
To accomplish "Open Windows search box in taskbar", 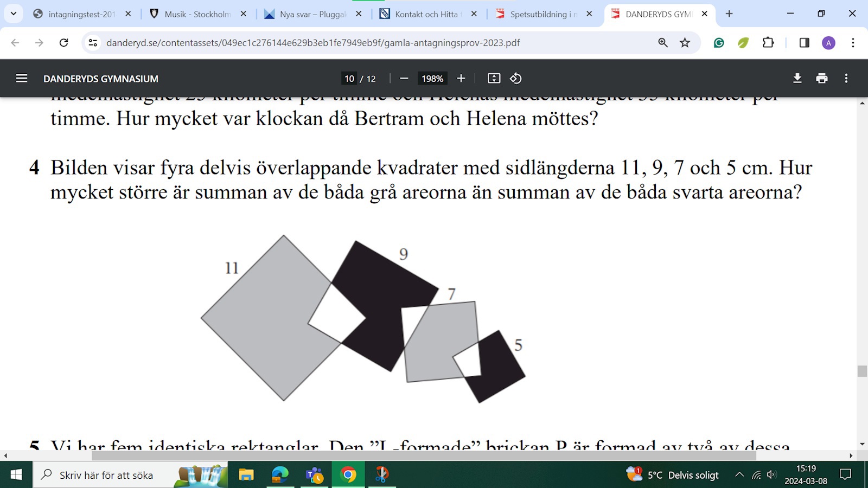I will click(x=106, y=475).
